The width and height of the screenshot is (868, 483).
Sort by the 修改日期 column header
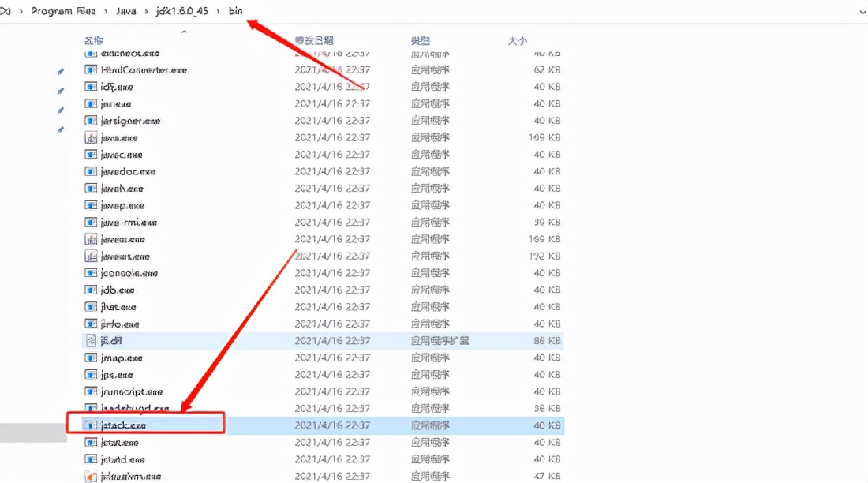click(314, 40)
